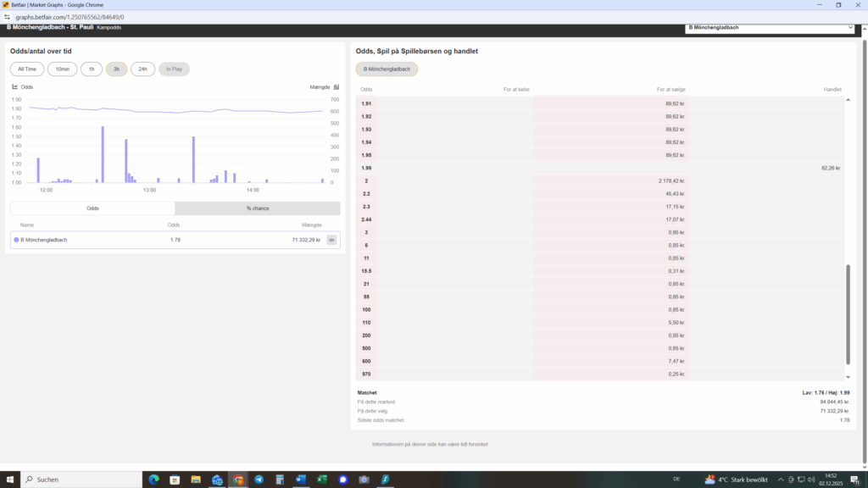868x488 pixels.
Task: Switch the chart to 24h range
Action: point(142,69)
